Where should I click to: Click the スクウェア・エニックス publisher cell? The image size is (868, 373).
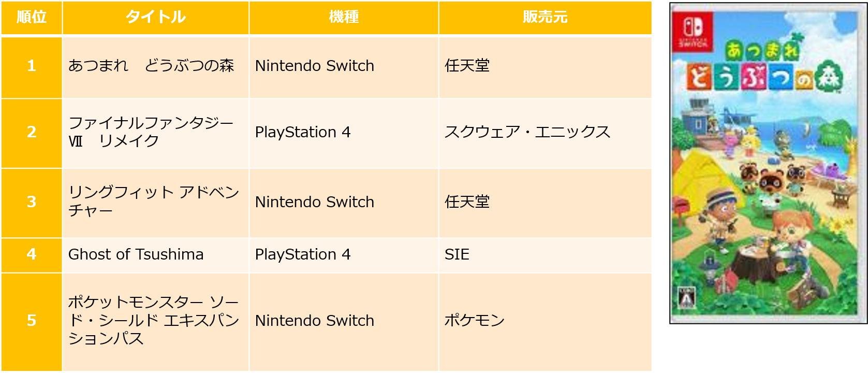tap(527, 132)
